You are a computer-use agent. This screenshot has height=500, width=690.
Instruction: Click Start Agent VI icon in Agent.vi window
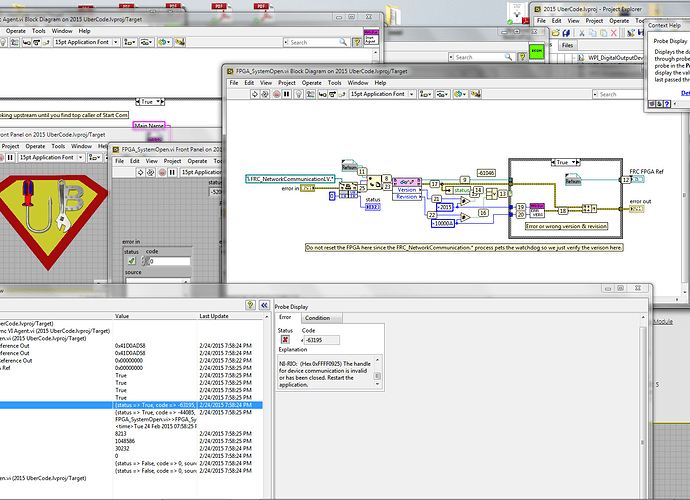coord(371,37)
